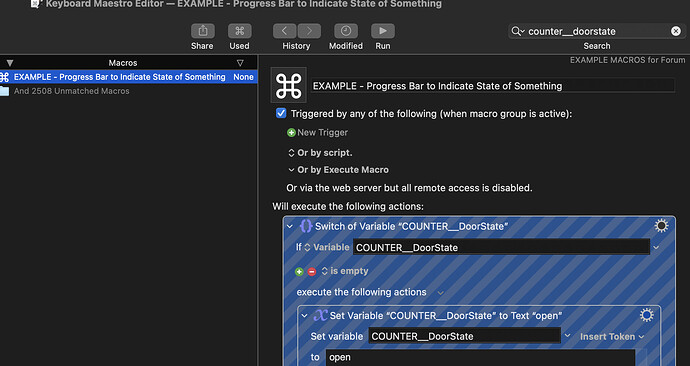Remove the case with red minus
690x366 pixels.
(312, 271)
